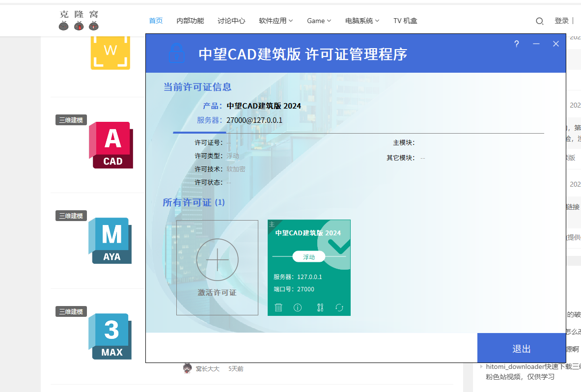The image size is (581, 392).
Task: Open help question mark in license manager
Action: [x=517, y=44]
